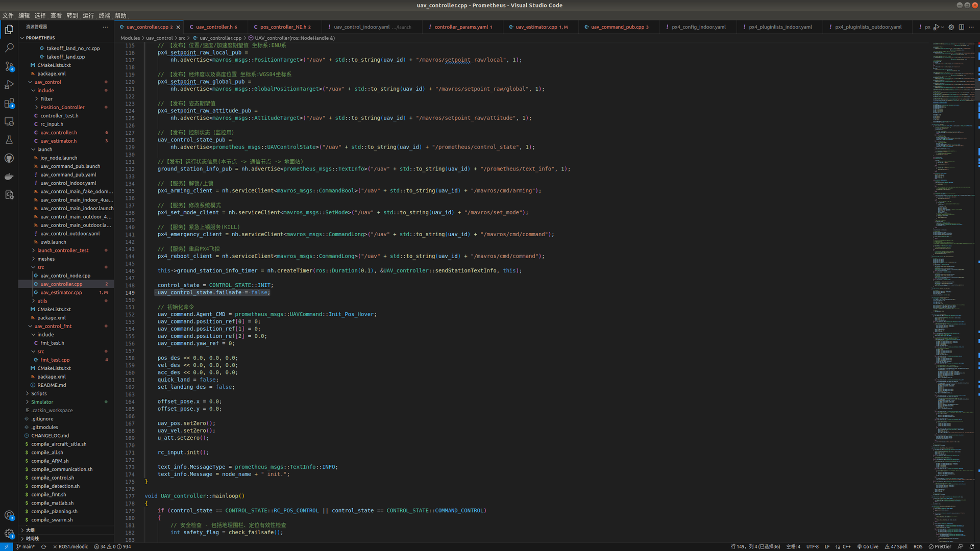
Task: Click the main* git branch status item
Action: point(26,546)
